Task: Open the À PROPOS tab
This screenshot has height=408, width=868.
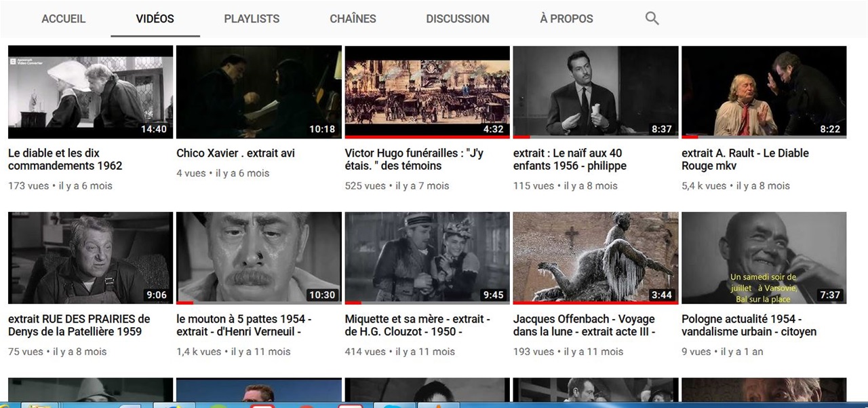Action: tap(566, 19)
